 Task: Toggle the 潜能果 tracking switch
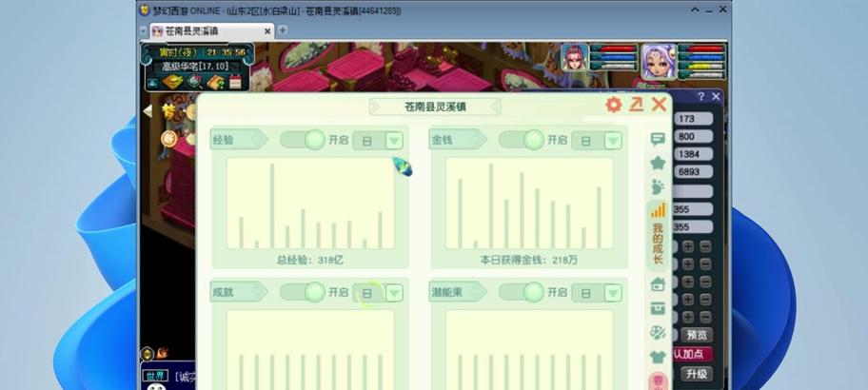tap(522, 292)
